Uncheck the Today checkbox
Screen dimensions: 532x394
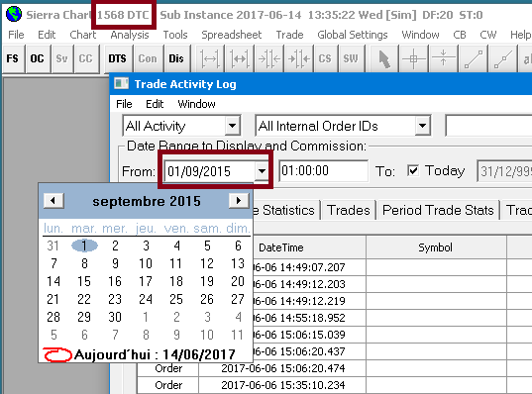(413, 170)
